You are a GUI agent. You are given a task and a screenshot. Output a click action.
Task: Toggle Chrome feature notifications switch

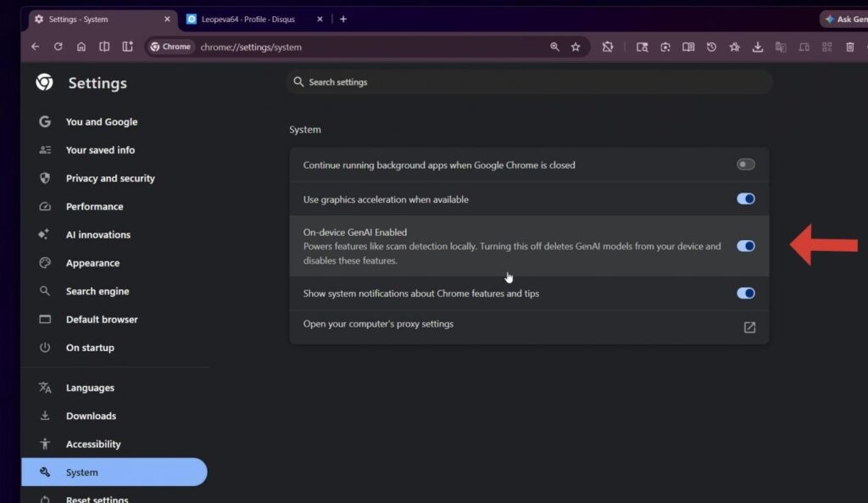coord(745,293)
